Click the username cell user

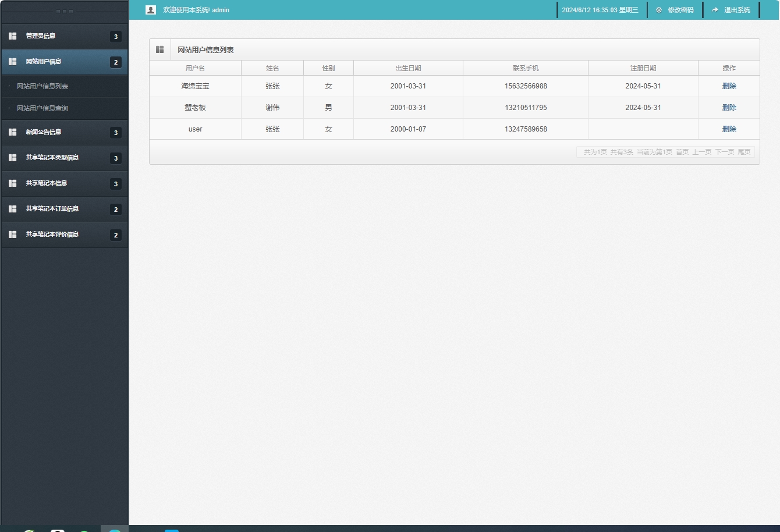(196, 129)
